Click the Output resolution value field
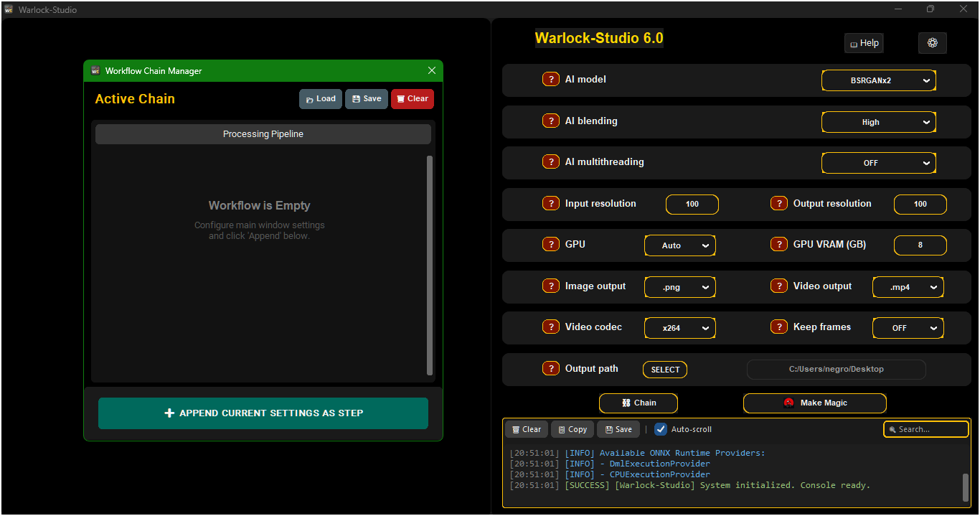The height and width of the screenshot is (516, 980). [920, 205]
